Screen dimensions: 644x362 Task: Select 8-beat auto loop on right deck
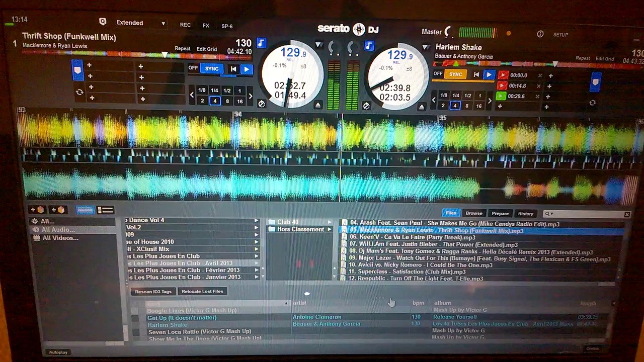[x=467, y=106]
